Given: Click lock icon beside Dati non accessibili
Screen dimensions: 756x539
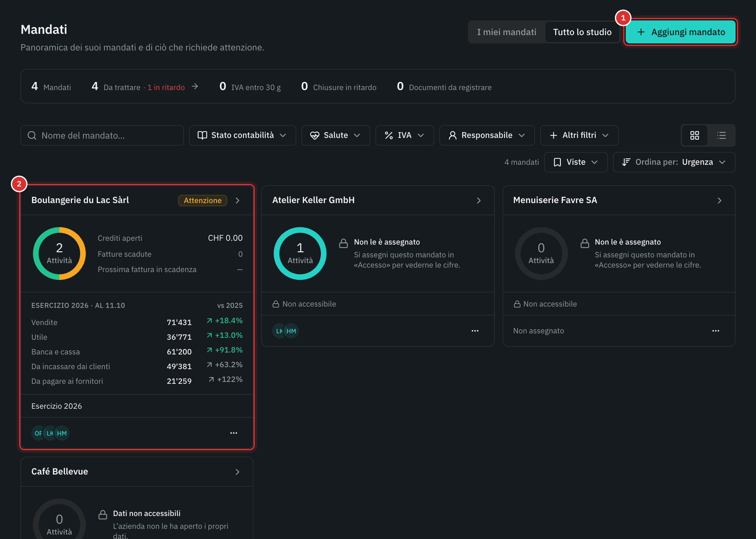Looking at the screenshot, I should click(103, 514).
